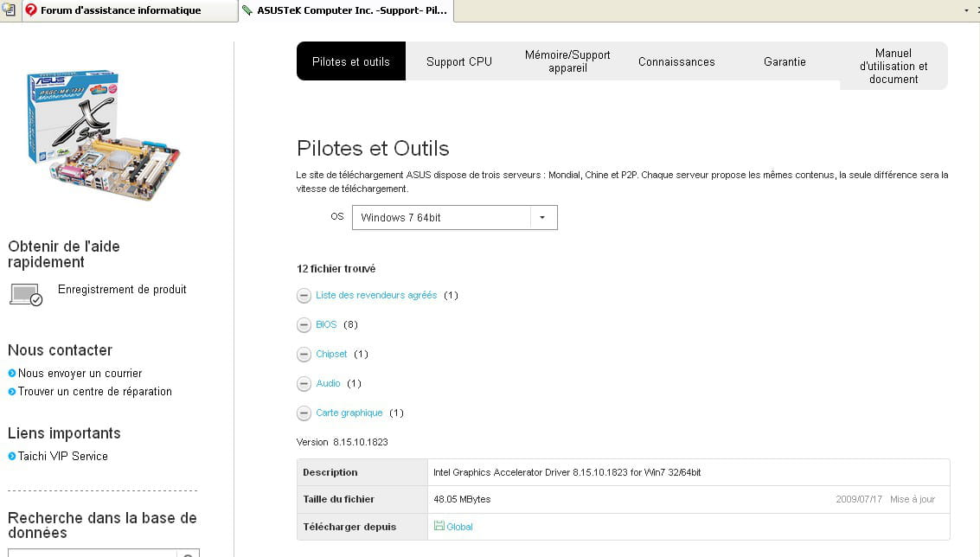Click the ASUS tab green favicon
This screenshot has width=980, height=557.
point(247,10)
